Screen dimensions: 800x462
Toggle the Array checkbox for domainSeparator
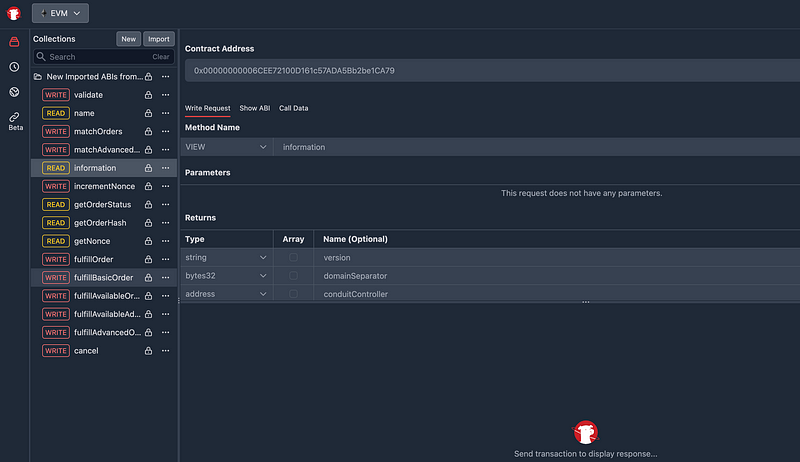[293, 276]
